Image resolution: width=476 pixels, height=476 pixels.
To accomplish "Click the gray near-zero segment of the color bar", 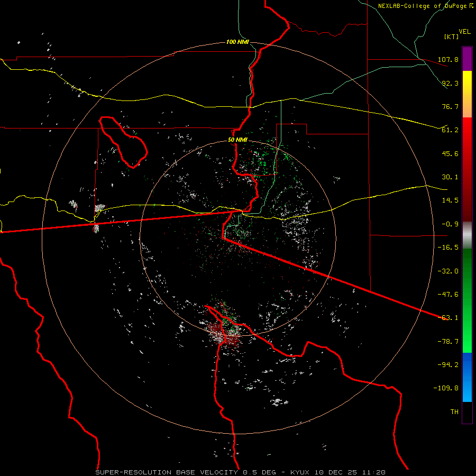I will pyautogui.click(x=467, y=235).
